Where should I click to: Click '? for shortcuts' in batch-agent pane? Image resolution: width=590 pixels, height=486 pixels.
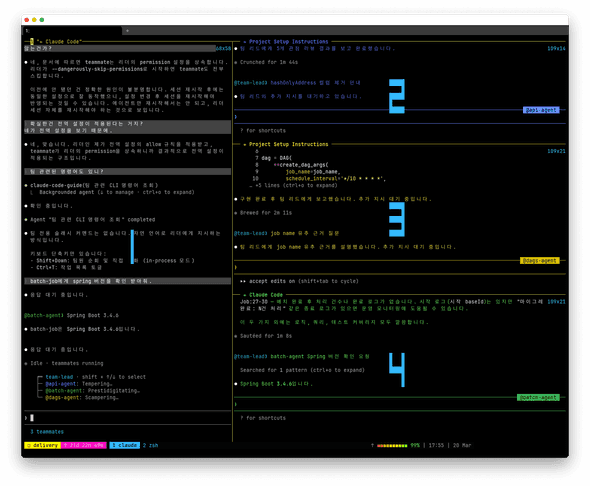tap(263, 418)
